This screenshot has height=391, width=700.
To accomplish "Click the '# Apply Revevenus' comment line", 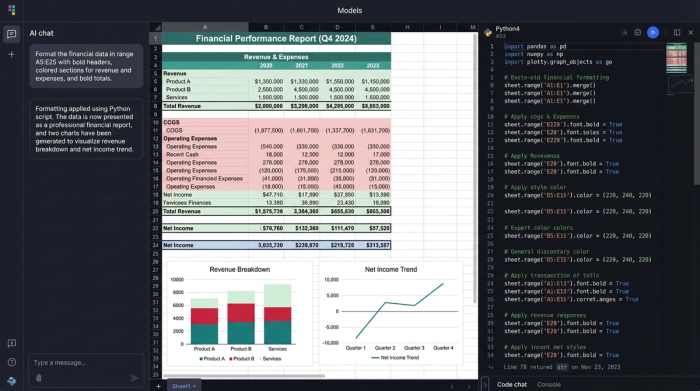I will (x=531, y=156).
